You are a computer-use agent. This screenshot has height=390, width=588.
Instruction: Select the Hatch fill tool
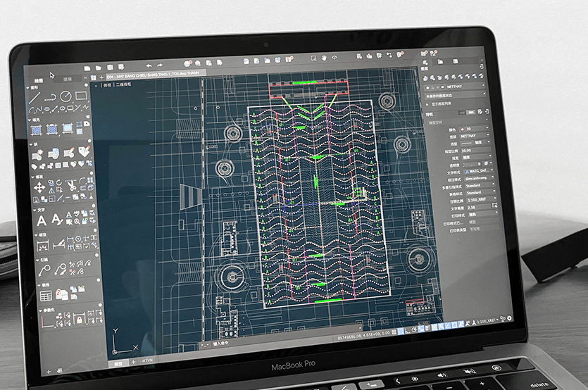(37, 130)
